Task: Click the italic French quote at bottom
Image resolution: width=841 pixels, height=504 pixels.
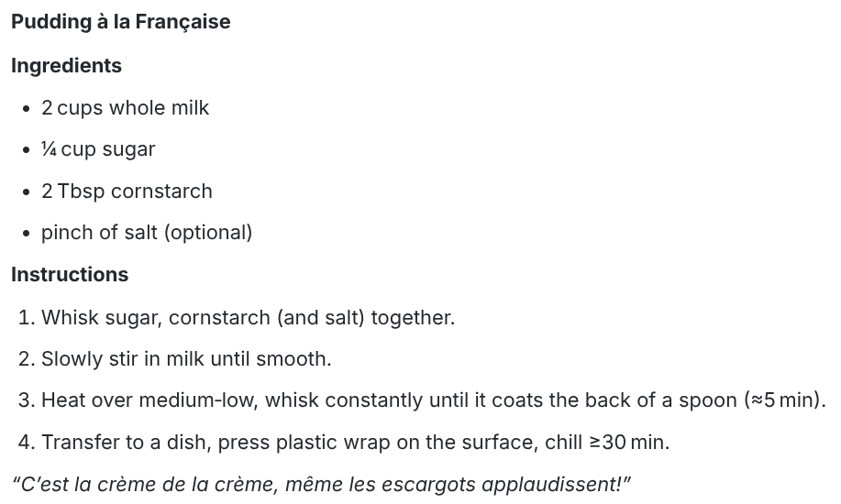Action: point(321,484)
